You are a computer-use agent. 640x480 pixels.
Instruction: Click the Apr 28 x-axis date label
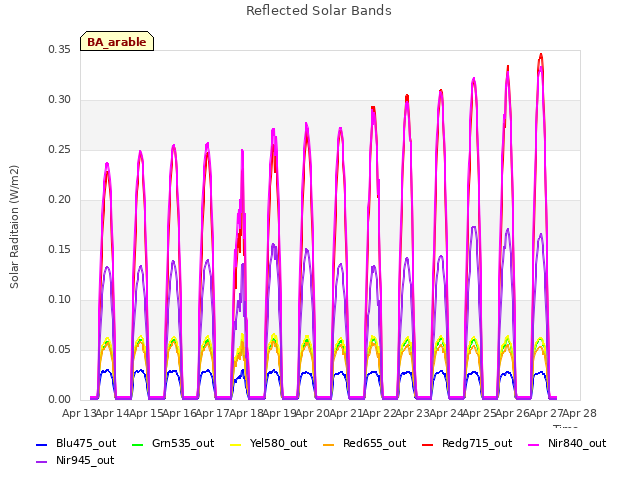580,413
